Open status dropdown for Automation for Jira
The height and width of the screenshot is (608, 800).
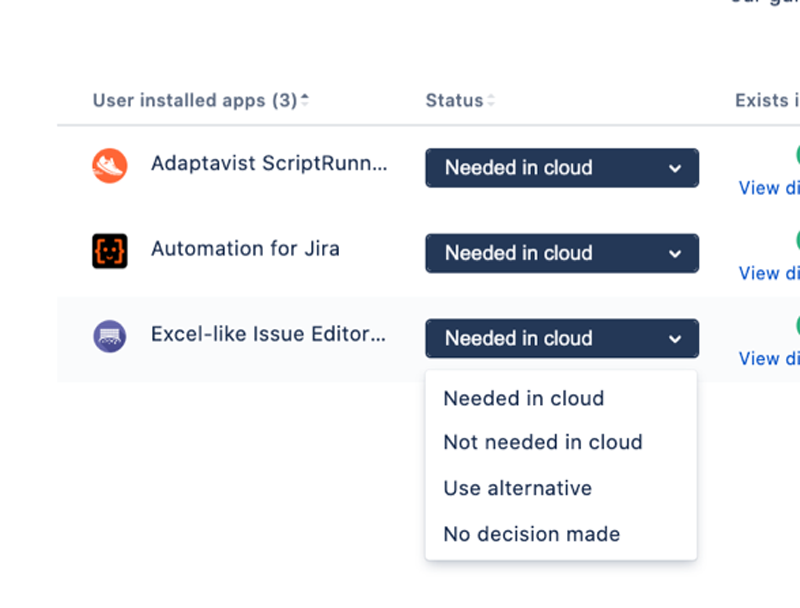[x=562, y=253]
